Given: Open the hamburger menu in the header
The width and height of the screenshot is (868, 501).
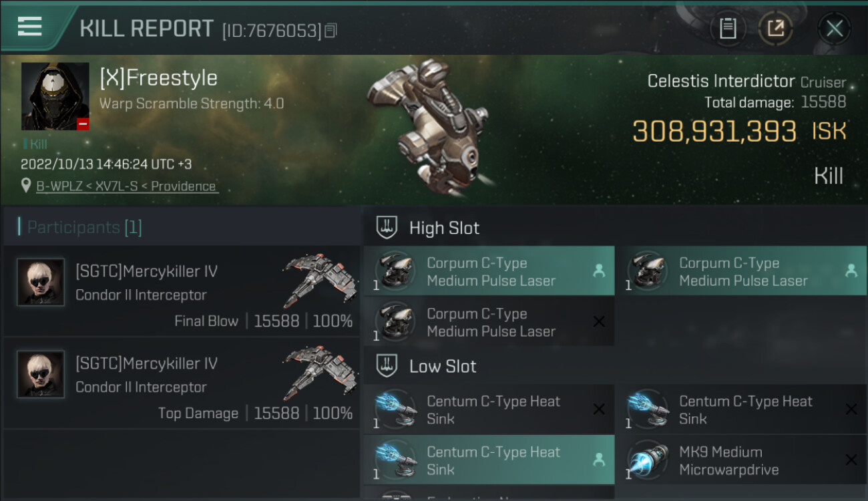Looking at the screenshot, I should [x=29, y=27].
